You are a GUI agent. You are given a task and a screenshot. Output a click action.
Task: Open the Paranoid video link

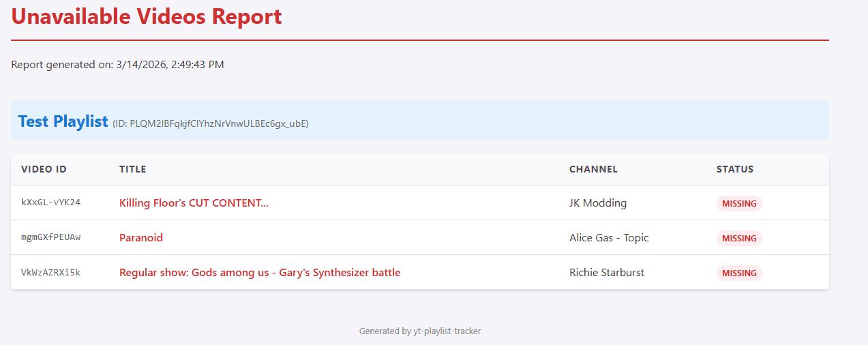point(141,238)
